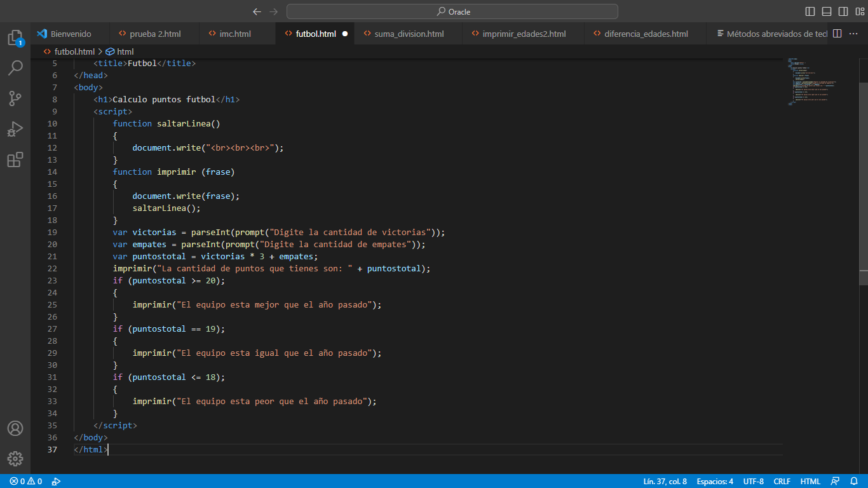868x488 pixels.
Task: Open Customize Layout icon in title bar
Action: (x=860, y=11)
